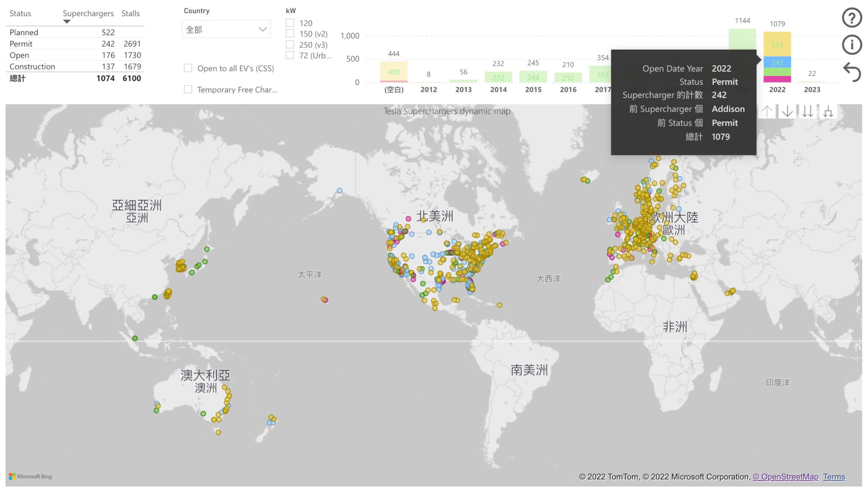Check the 72 (Urb...) kW checkbox
The width and height of the screenshot is (868, 492).
point(290,55)
